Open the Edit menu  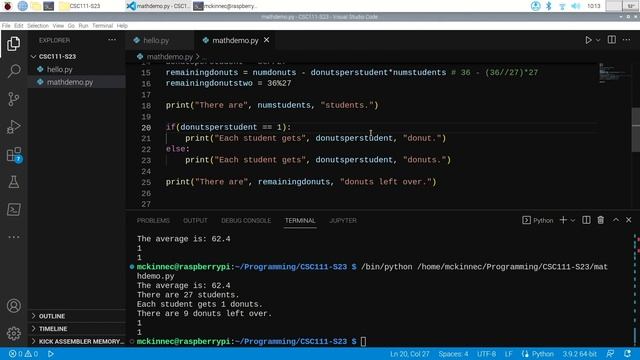click(19, 26)
